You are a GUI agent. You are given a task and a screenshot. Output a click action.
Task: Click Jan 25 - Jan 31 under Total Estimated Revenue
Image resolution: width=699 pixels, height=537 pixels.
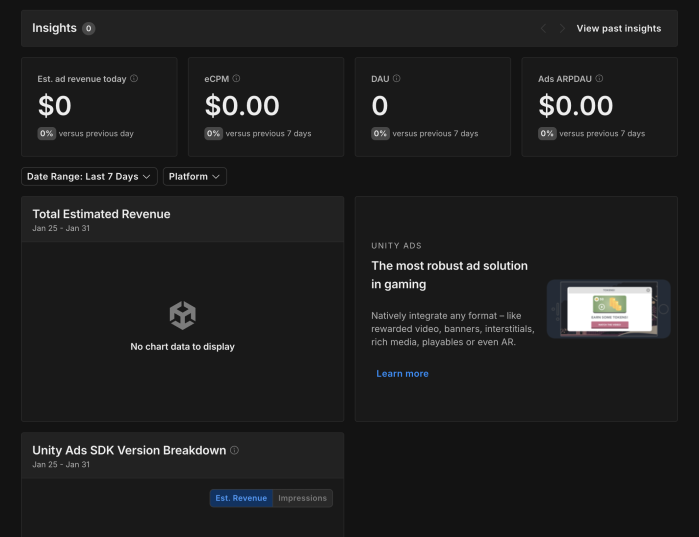(61, 228)
